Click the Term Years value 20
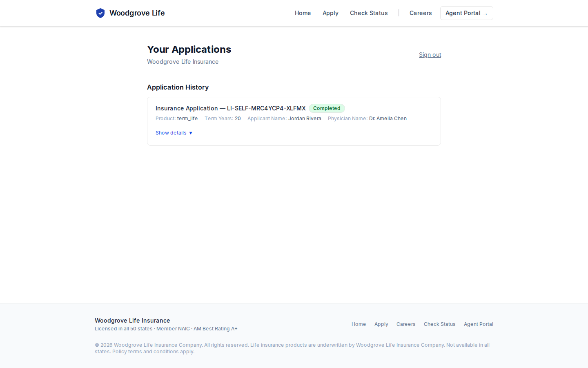The image size is (588, 368). (x=238, y=119)
